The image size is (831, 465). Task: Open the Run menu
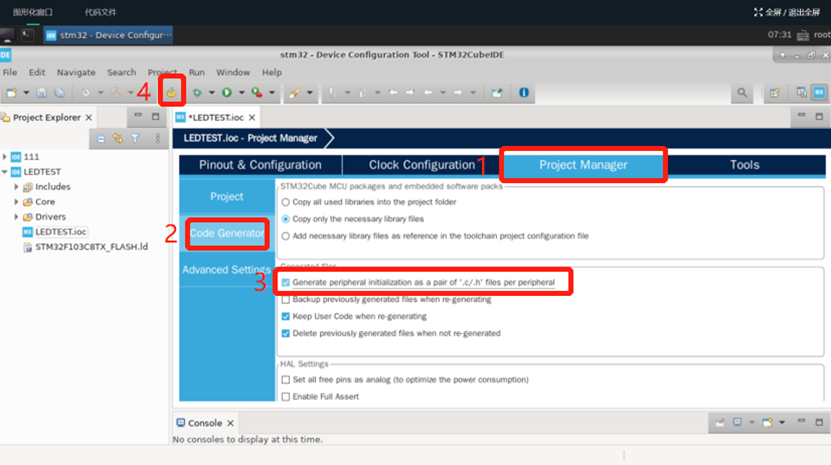click(x=196, y=72)
